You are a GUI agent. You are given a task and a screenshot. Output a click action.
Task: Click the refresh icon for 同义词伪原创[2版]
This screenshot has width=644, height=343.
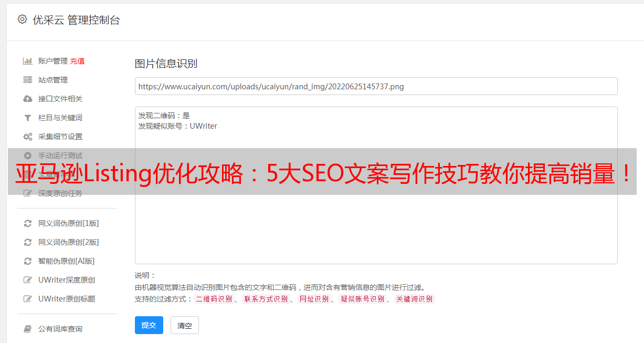pyautogui.click(x=28, y=242)
